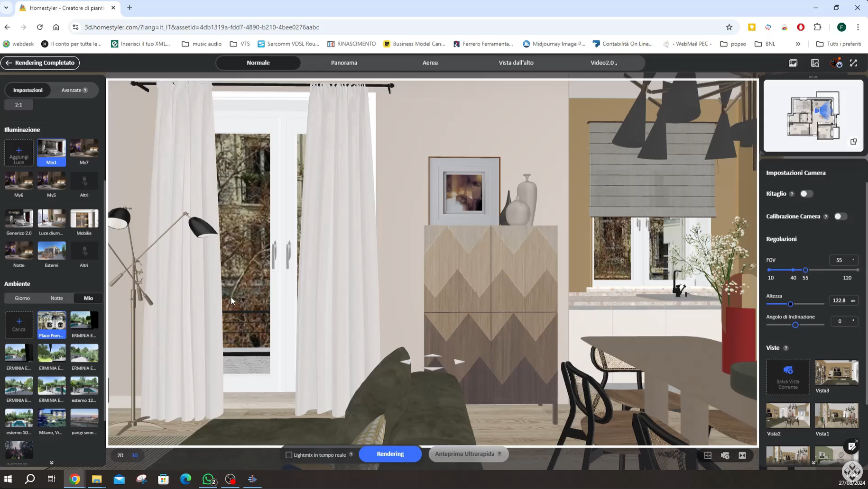This screenshot has width=868, height=489.
Task: Click the grid overlay icon below viewport
Action: [x=708, y=455]
